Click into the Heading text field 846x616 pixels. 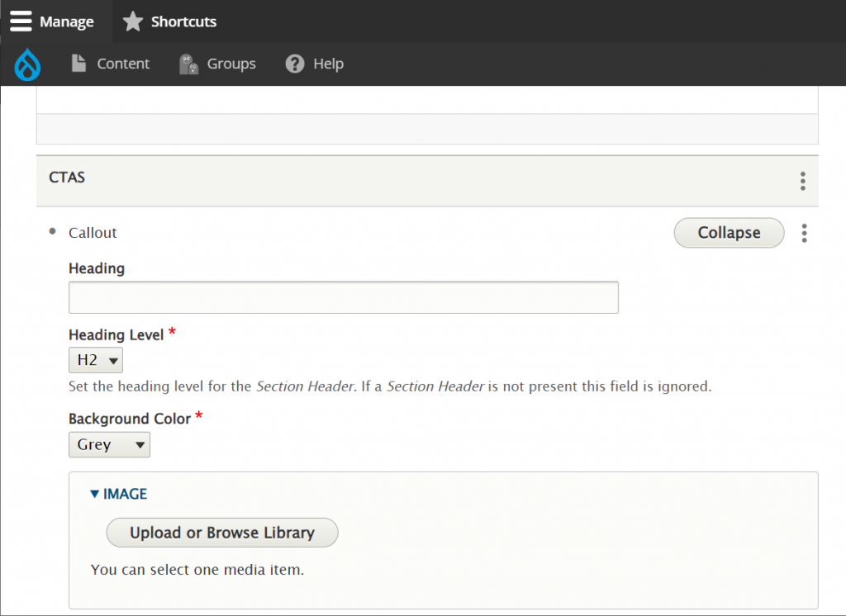pos(343,297)
